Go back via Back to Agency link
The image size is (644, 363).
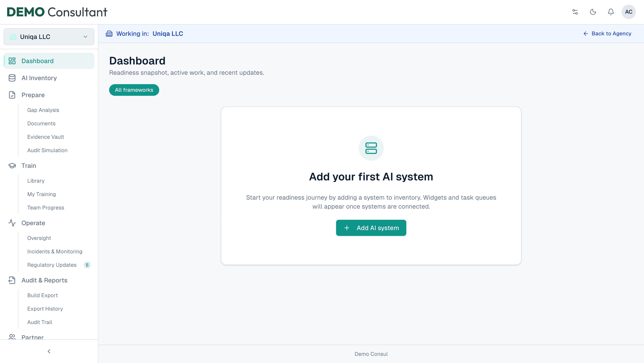pyautogui.click(x=607, y=34)
